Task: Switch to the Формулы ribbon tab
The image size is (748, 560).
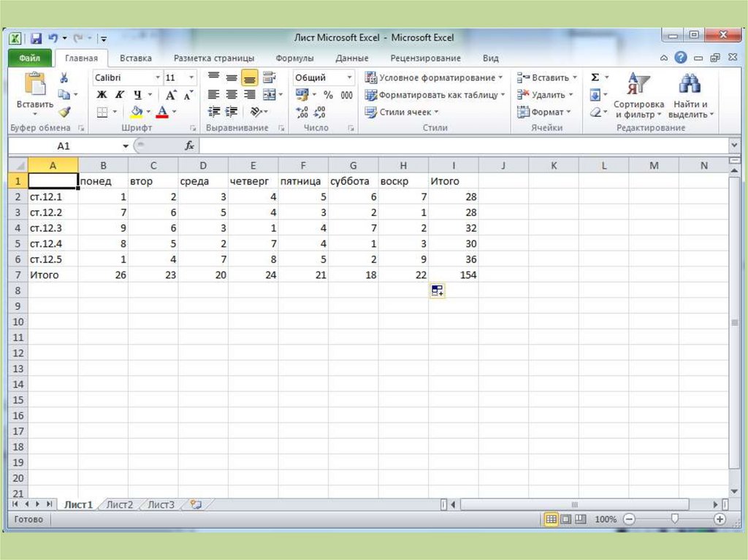Action: (x=294, y=58)
